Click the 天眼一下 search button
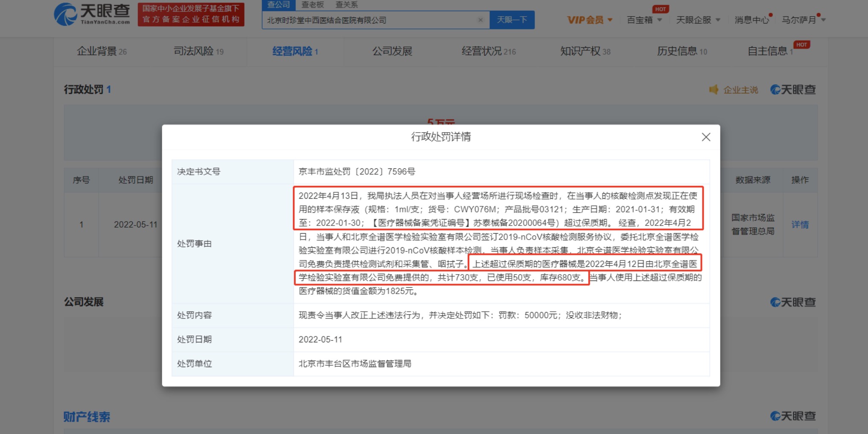868x434 pixels. point(512,20)
